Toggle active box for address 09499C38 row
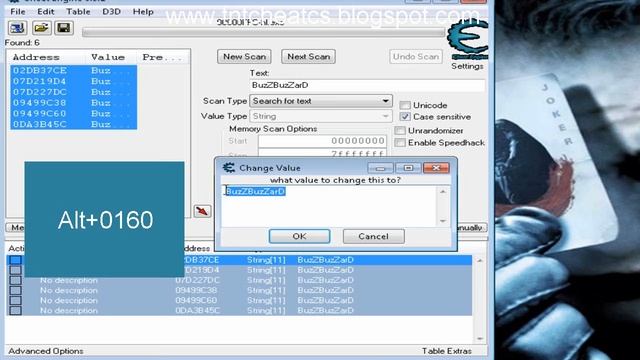Viewport: 640px width, 360px height. [16, 290]
